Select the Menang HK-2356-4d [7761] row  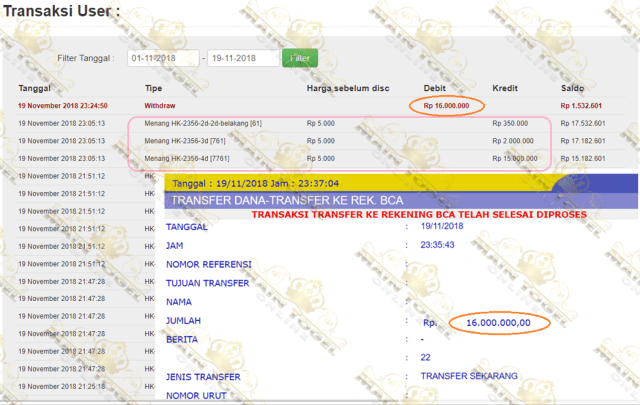tap(321, 158)
